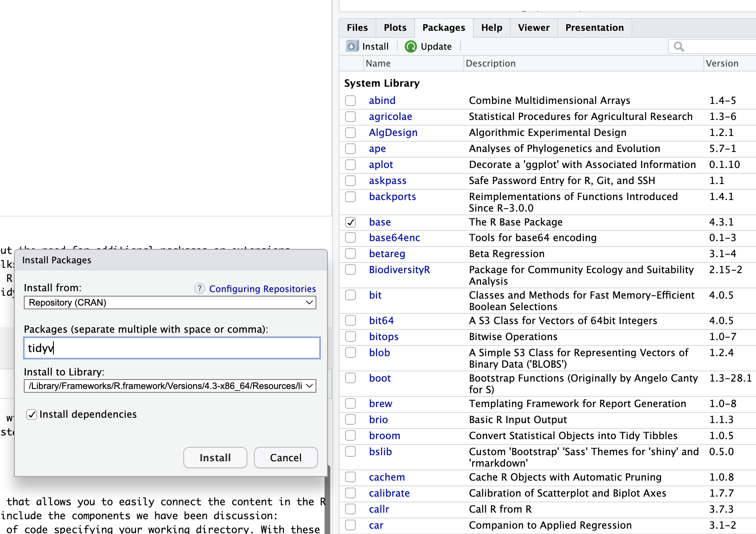Image resolution: width=756 pixels, height=534 pixels.
Task: Switch to the Files tab
Action: pyautogui.click(x=357, y=28)
